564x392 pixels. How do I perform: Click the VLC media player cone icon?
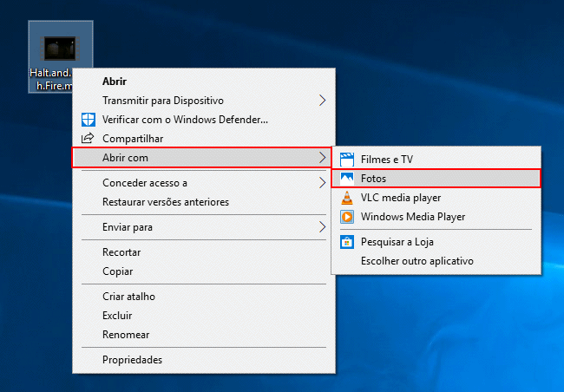(347, 198)
